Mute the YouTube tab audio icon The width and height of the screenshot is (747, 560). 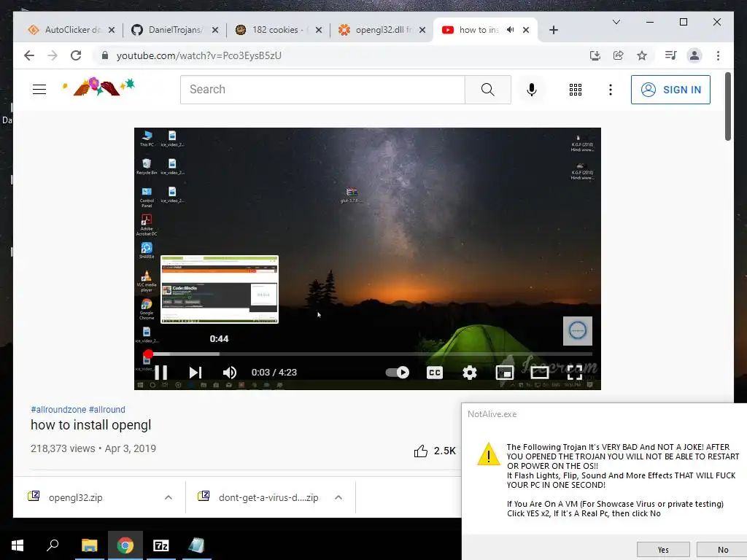[510, 29]
